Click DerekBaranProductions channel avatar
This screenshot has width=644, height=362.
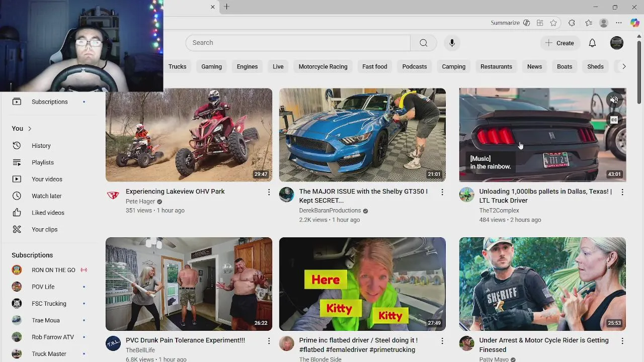pyautogui.click(x=287, y=195)
